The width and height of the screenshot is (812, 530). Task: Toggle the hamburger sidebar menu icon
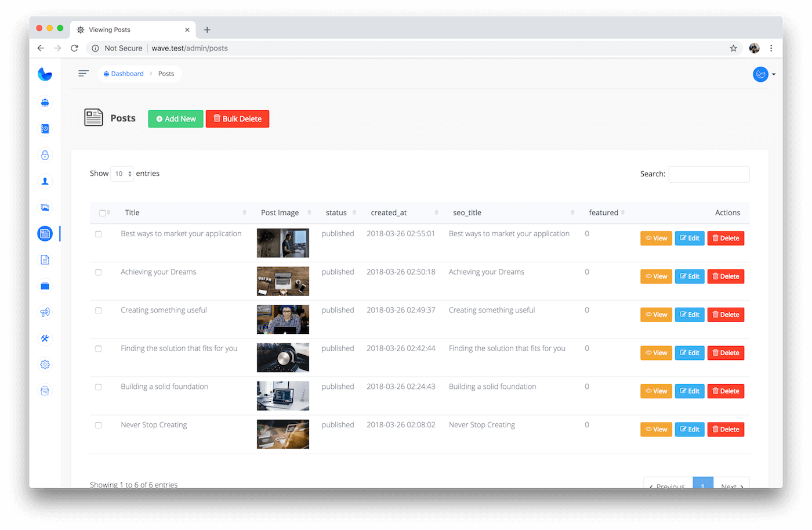click(x=84, y=74)
